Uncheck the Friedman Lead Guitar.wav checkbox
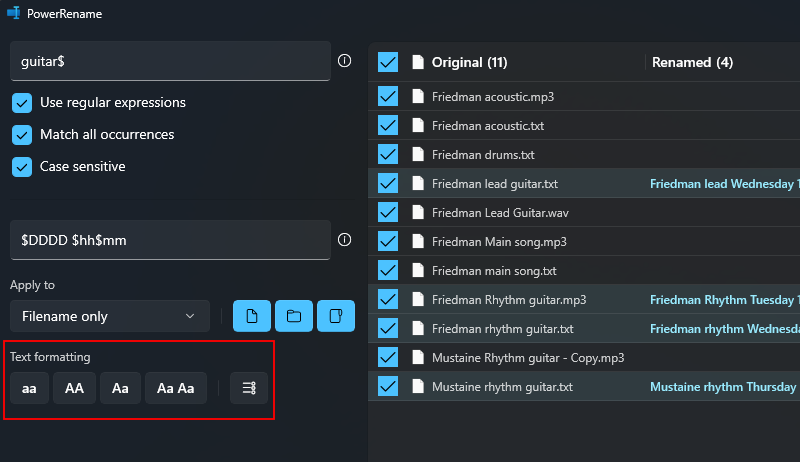The height and width of the screenshot is (462, 800). [x=388, y=213]
